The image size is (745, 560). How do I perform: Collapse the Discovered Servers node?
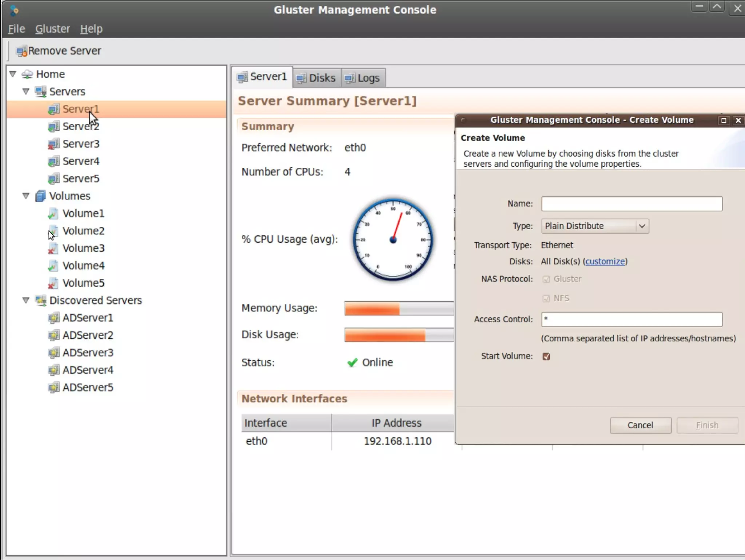(25, 300)
